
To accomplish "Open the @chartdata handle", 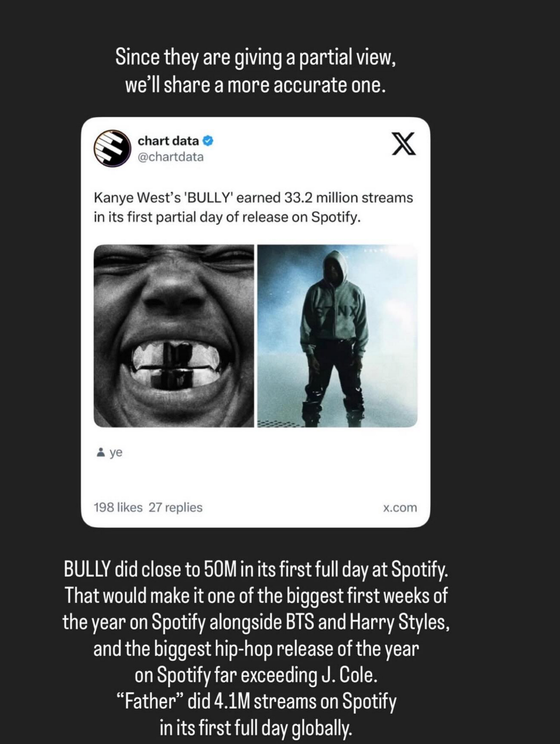I will pyautogui.click(x=170, y=157).
